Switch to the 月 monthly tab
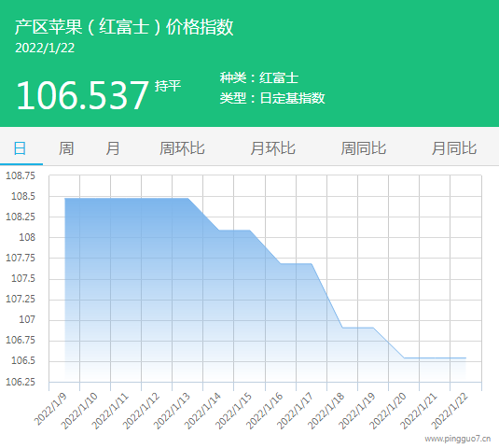 (113, 148)
